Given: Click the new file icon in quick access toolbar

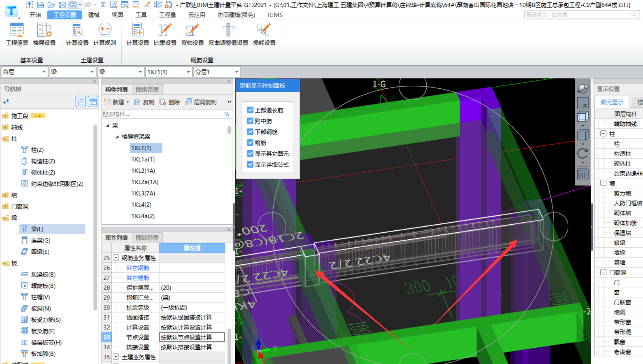Looking at the screenshot, I should click(x=40, y=5).
